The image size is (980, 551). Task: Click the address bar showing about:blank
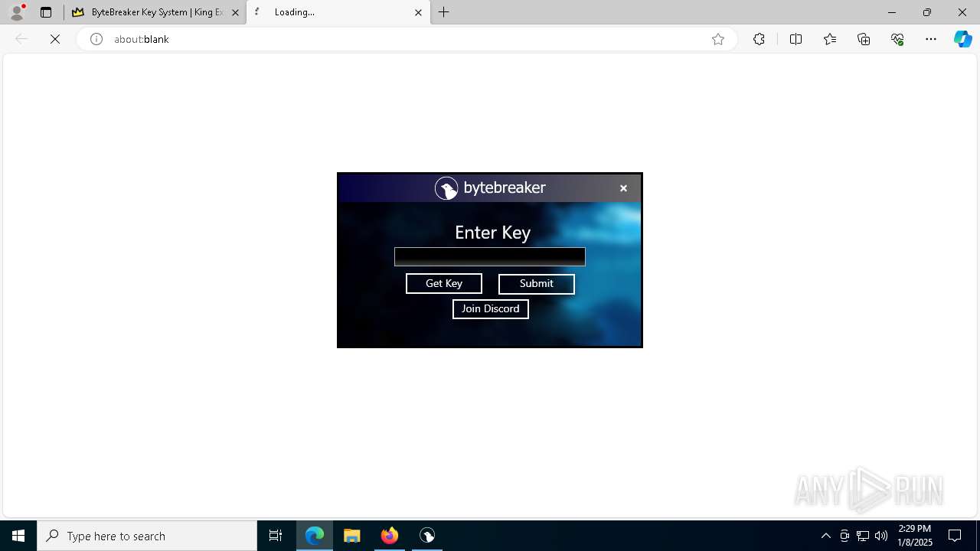click(406, 39)
